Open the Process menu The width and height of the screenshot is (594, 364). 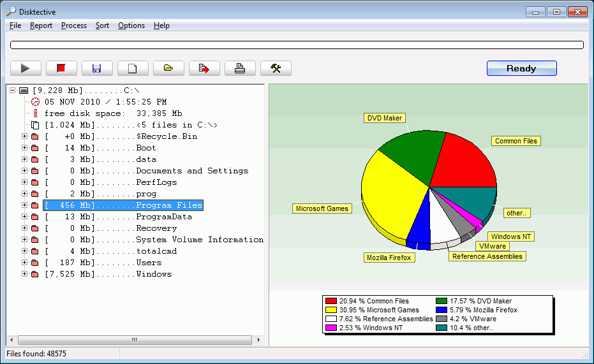click(74, 25)
